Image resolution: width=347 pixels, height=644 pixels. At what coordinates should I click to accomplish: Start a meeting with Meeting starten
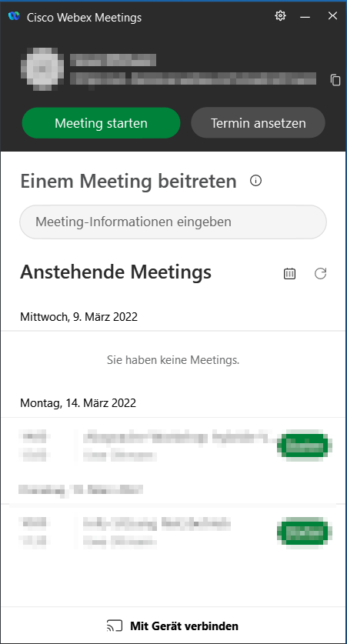tap(101, 123)
